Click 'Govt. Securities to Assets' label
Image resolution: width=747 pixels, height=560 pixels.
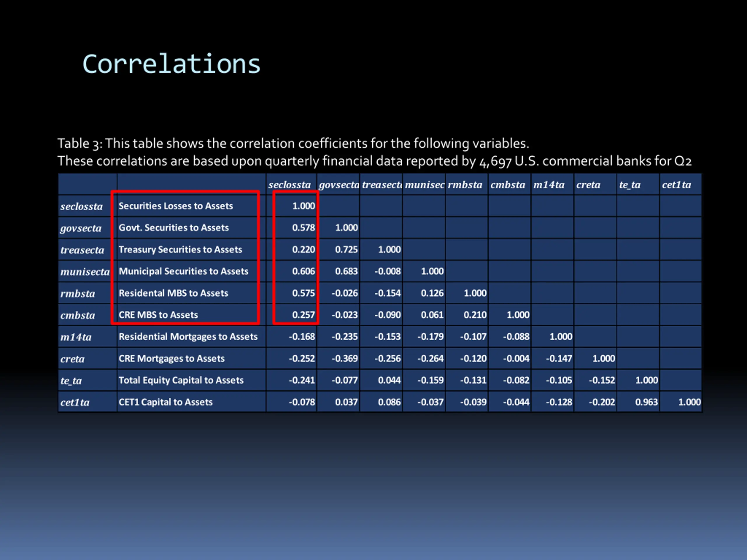[174, 228]
